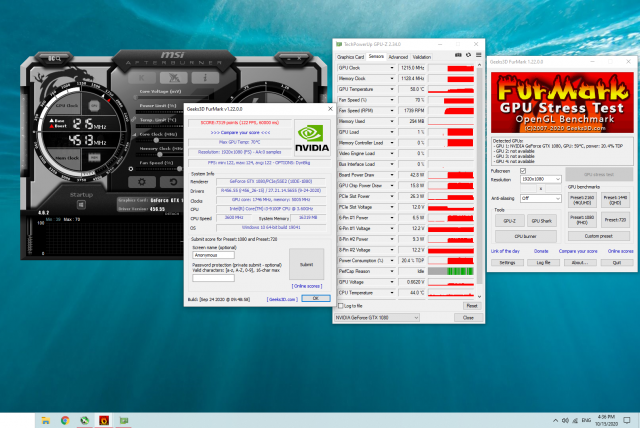This screenshot has height=428, width=640.
Task: Open the Fan Speed (RPM) sensor dropdown
Action: 392,111
